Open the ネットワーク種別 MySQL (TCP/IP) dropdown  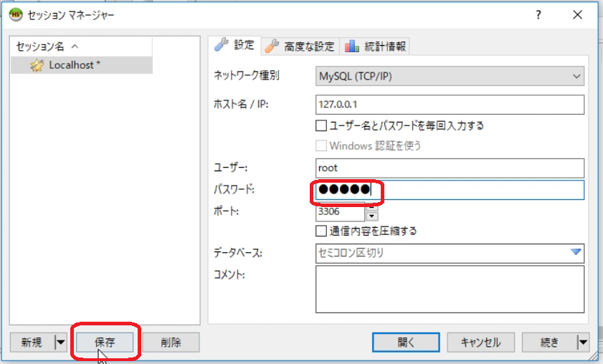[x=450, y=76]
